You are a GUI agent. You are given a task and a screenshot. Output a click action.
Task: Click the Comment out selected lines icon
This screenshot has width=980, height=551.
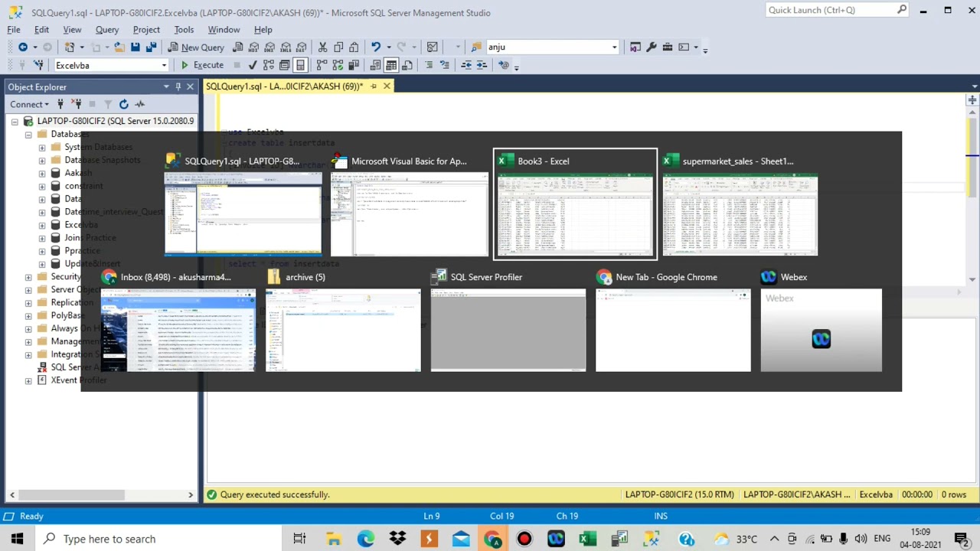tap(428, 66)
